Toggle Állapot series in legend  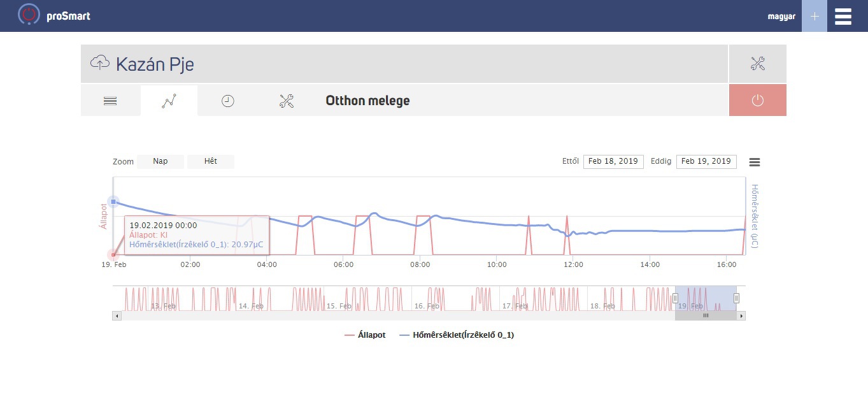[x=365, y=335]
